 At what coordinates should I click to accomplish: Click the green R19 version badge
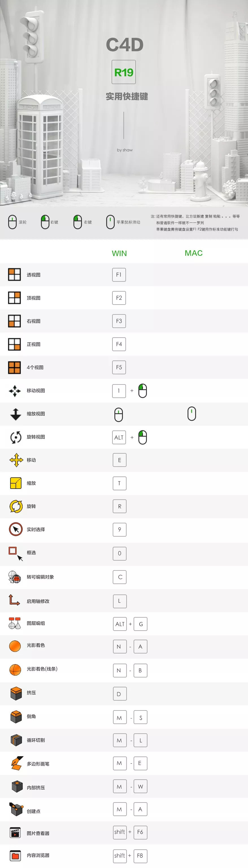tap(124, 72)
